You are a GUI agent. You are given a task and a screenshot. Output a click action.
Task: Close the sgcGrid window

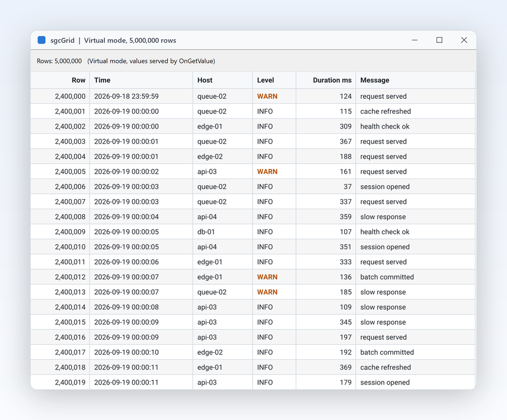click(464, 40)
